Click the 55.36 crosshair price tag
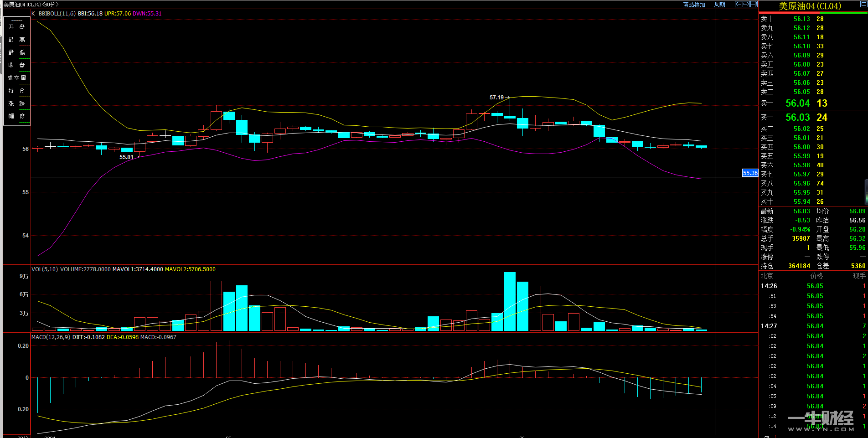This screenshot has height=438, width=868. coord(750,173)
